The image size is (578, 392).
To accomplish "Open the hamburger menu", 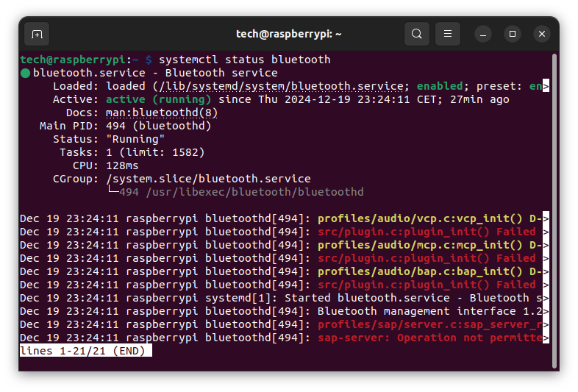I will click(448, 34).
